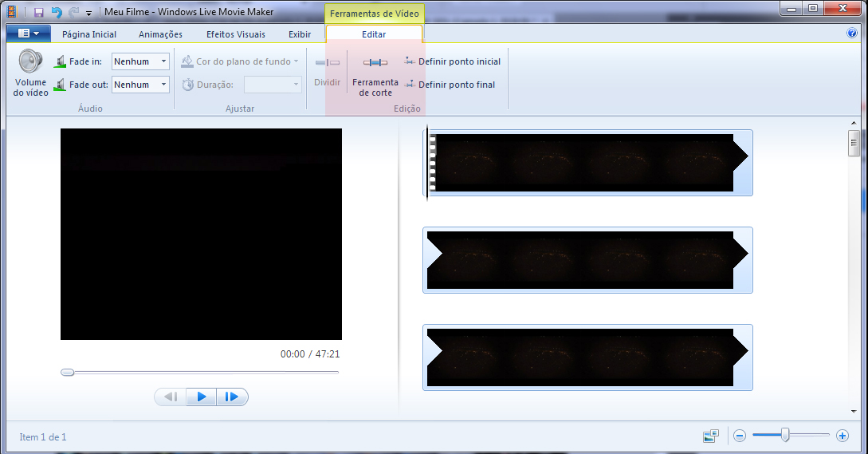Zoom in the timeline with plus button
This screenshot has height=454, width=868.
coord(842,436)
